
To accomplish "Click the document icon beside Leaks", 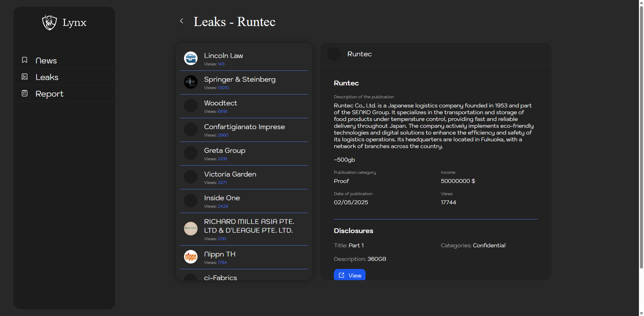I will click(x=25, y=77).
